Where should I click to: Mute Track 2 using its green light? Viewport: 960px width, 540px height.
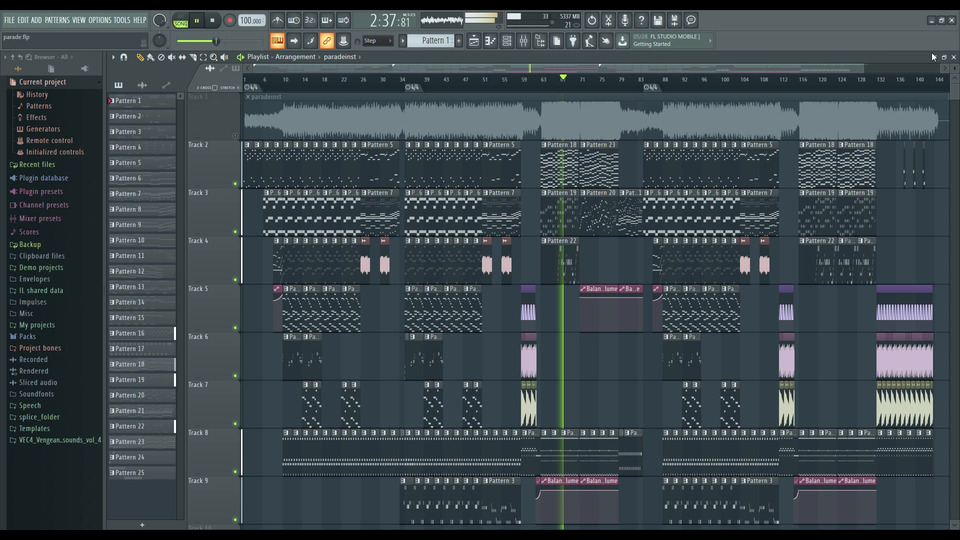point(236,183)
